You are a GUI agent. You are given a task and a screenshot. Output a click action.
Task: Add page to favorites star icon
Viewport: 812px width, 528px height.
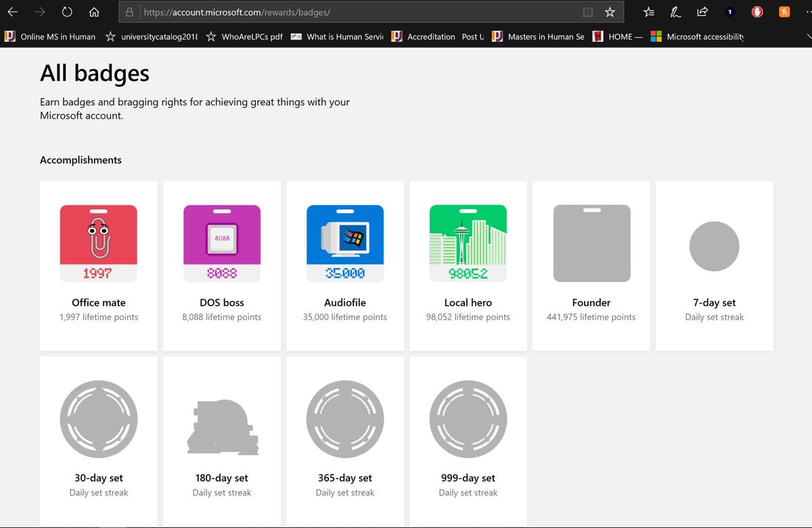(610, 12)
